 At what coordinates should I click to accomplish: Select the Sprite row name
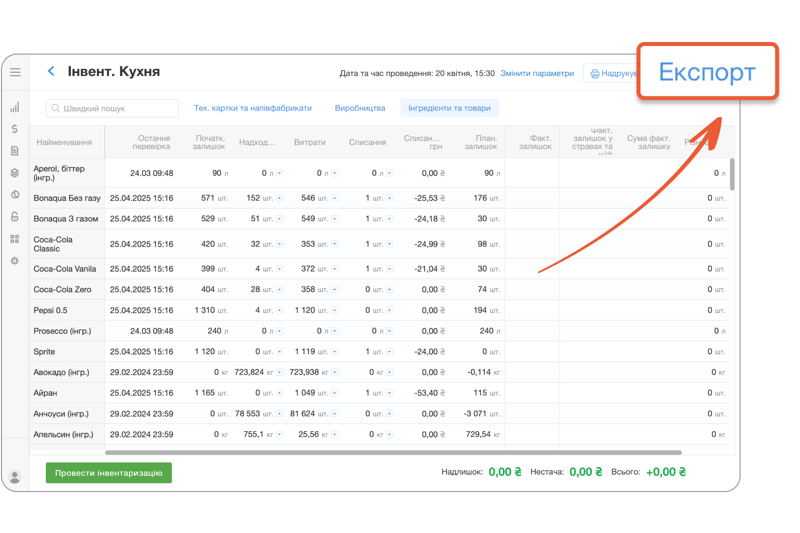pyautogui.click(x=44, y=352)
